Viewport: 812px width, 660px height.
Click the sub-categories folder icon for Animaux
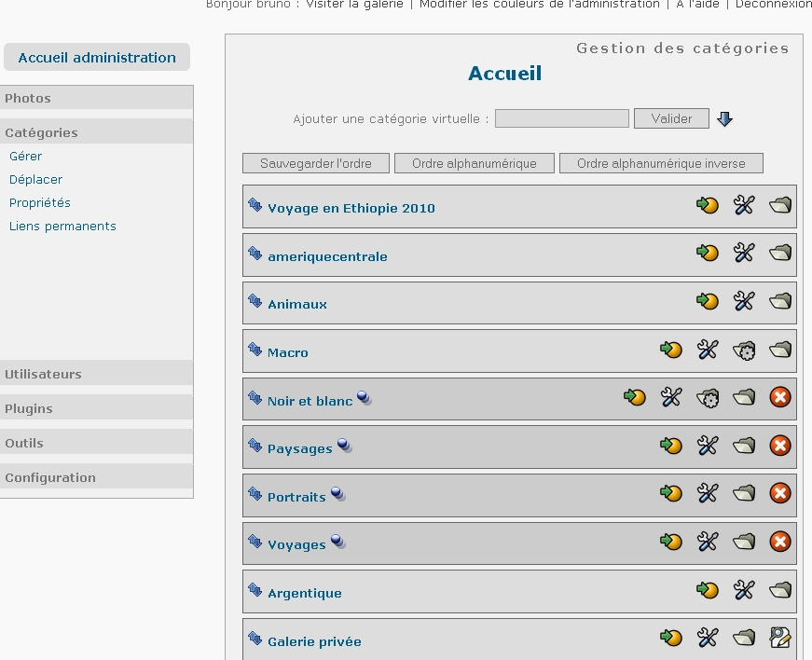780,301
